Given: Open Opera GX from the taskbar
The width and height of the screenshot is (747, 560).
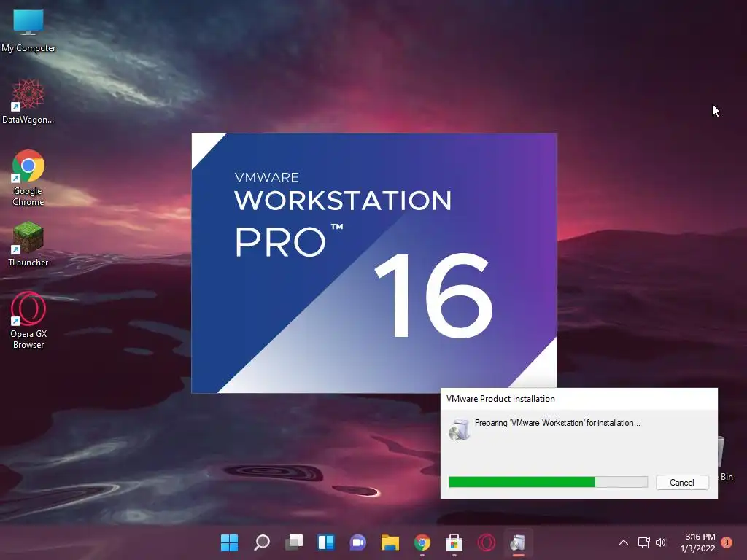Looking at the screenshot, I should click(486, 542).
